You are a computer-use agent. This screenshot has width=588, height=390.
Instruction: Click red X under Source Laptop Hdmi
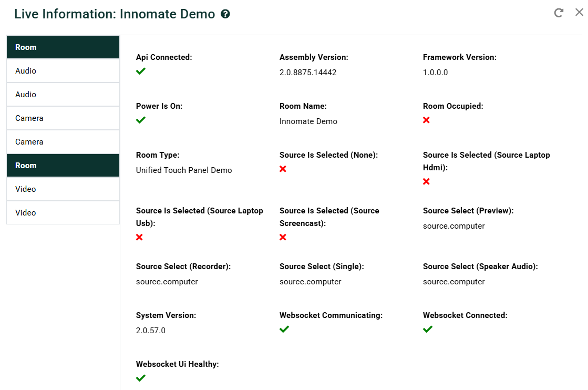(x=426, y=181)
